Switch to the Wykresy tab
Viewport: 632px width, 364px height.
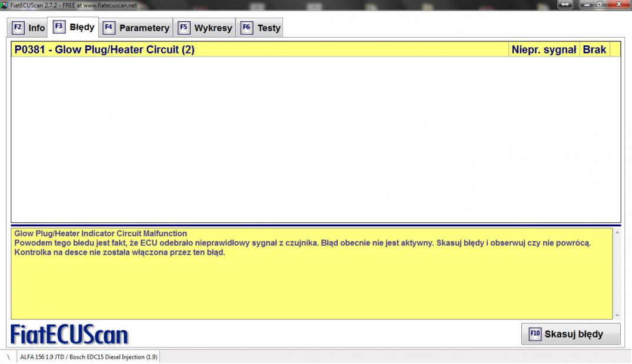click(205, 28)
